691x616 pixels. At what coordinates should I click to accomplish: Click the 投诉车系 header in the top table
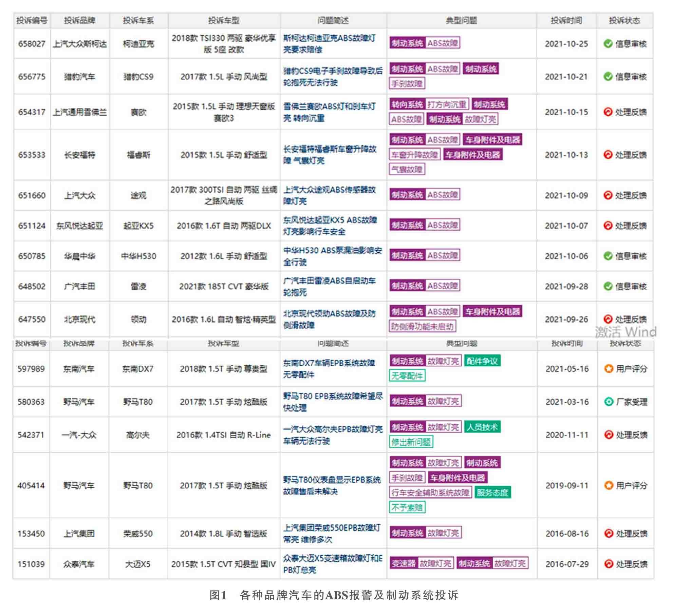coord(138,20)
